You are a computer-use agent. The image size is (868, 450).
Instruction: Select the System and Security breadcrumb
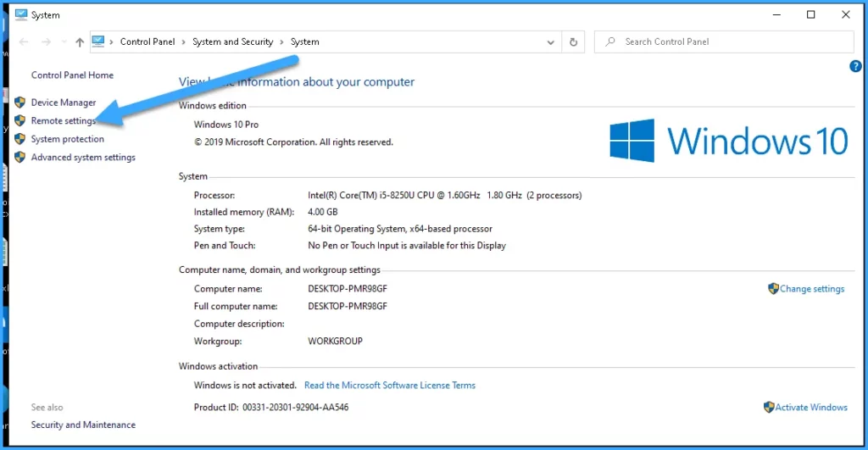[232, 42]
